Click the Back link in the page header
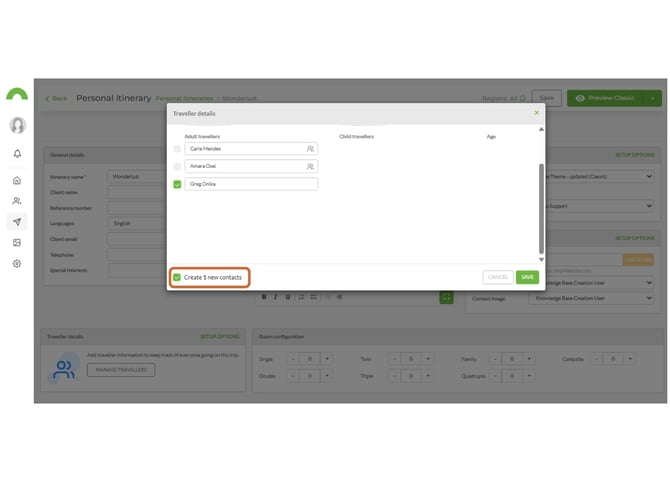670x482 pixels. pos(56,99)
